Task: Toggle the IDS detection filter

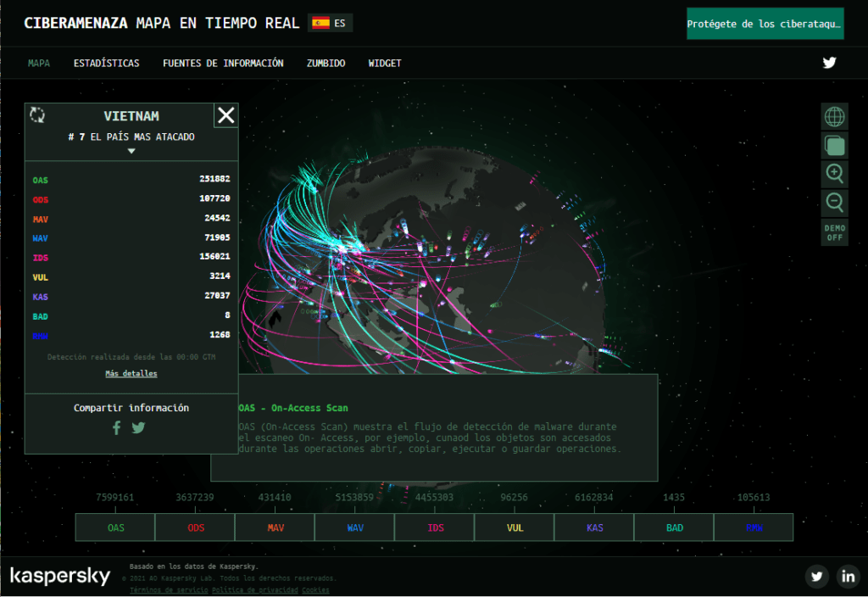Action: click(435, 527)
